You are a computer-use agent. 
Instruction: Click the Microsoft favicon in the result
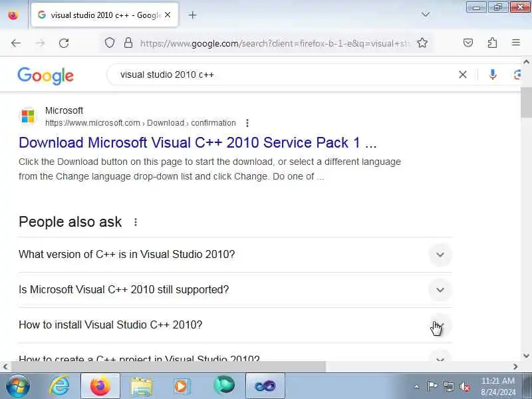tap(28, 116)
